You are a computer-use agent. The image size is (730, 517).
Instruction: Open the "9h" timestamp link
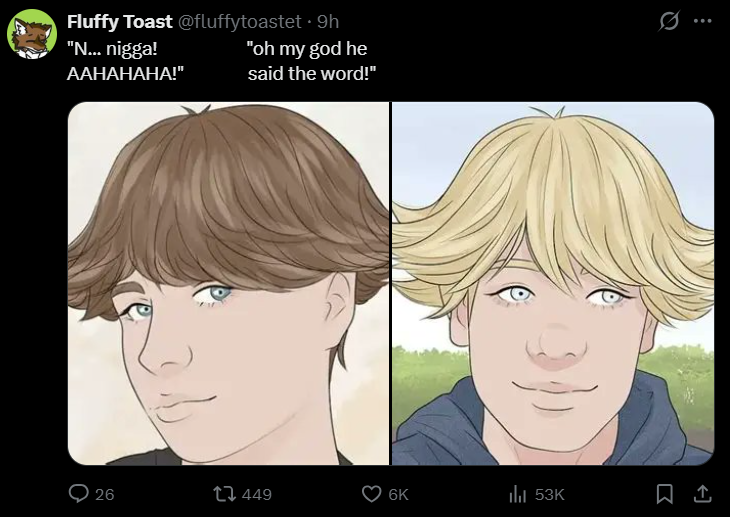coord(327,22)
